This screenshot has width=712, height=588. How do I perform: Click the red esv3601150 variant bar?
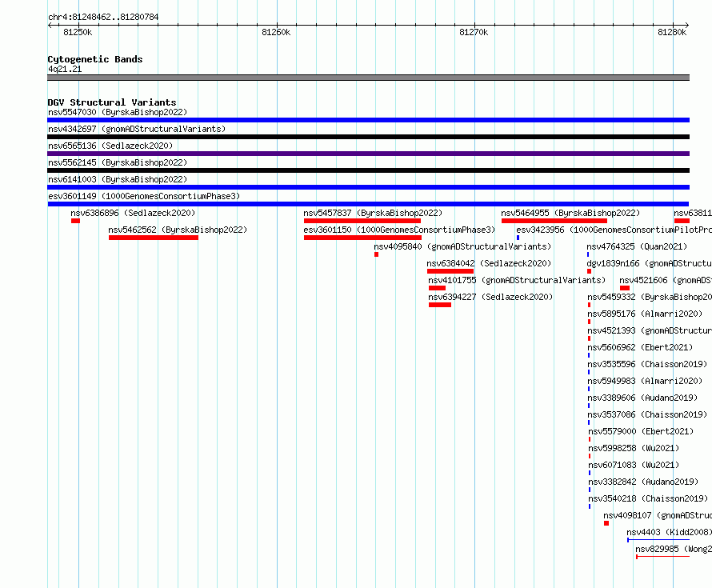click(x=363, y=238)
